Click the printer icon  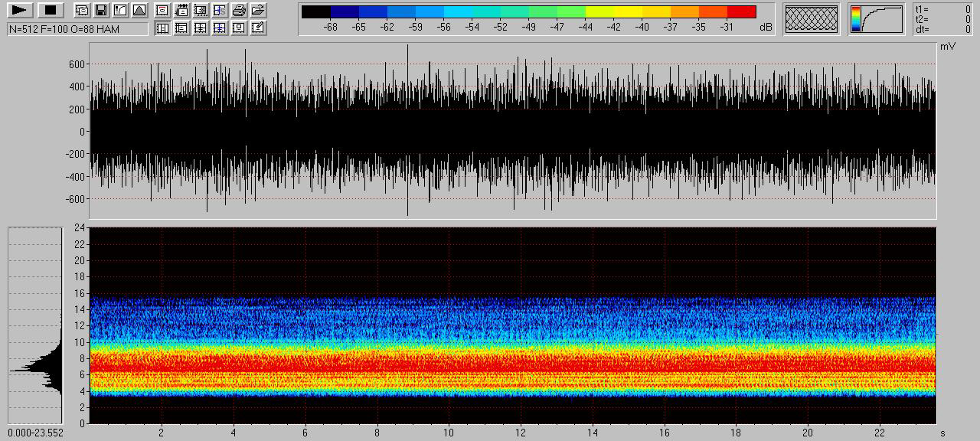coord(239,11)
